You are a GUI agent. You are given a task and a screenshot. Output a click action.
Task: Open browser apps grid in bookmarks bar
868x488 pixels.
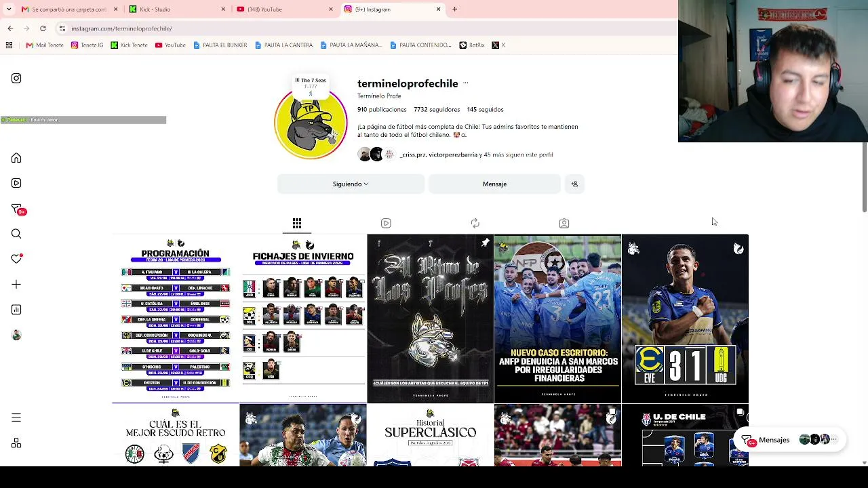pos(9,45)
